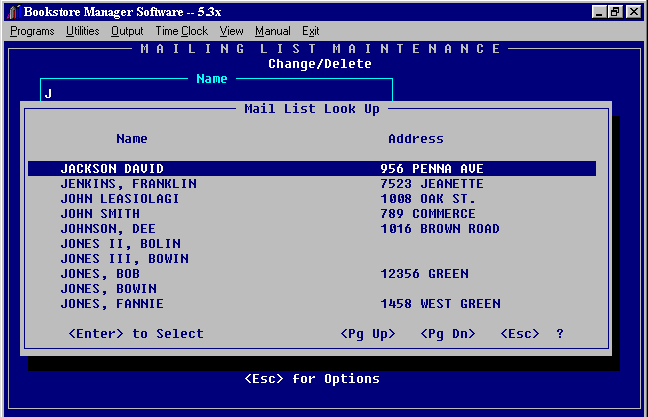Click <Esc> in the look up dialog
Screen dimensions: 648x417
520,334
